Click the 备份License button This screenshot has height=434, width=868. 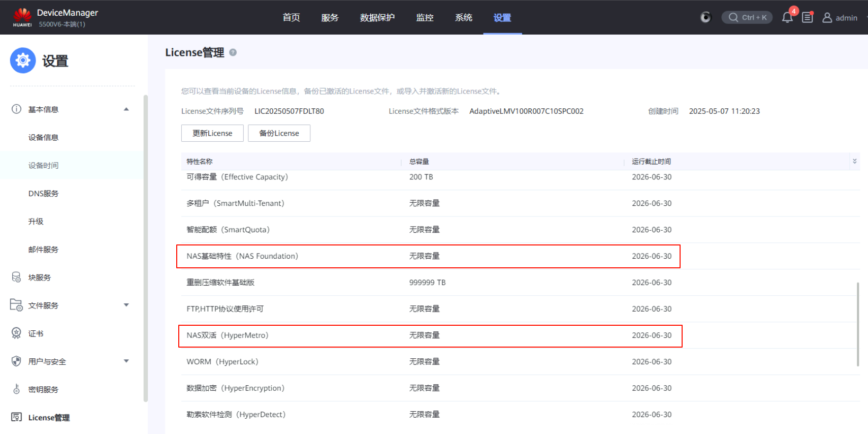[279, 133]
